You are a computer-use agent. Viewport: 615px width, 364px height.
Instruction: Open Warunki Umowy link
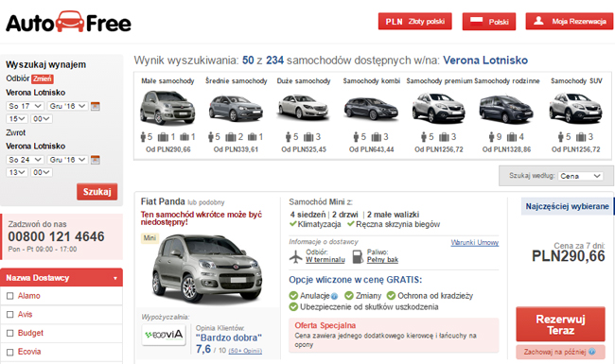pyautogui.click(x=475, y=243)
